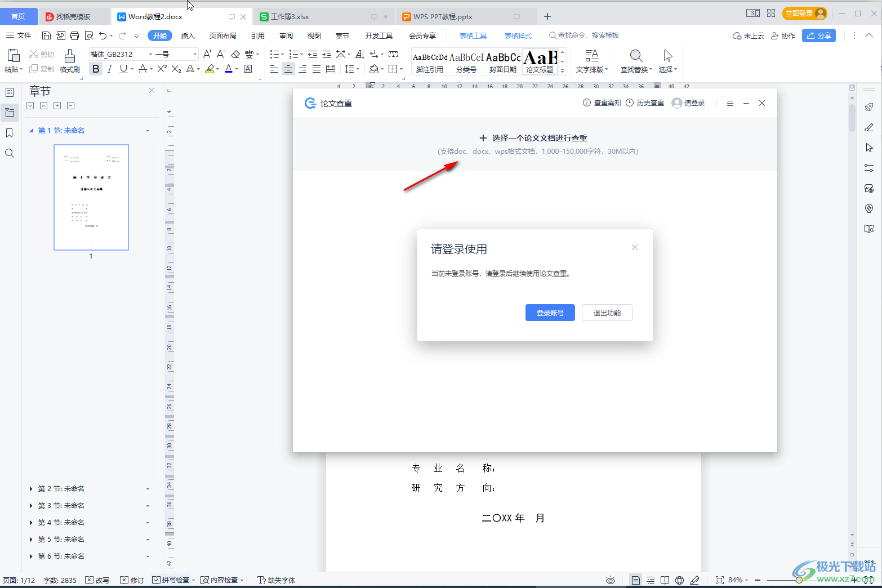Expand 第 4 节: 未命名 section

31,523
